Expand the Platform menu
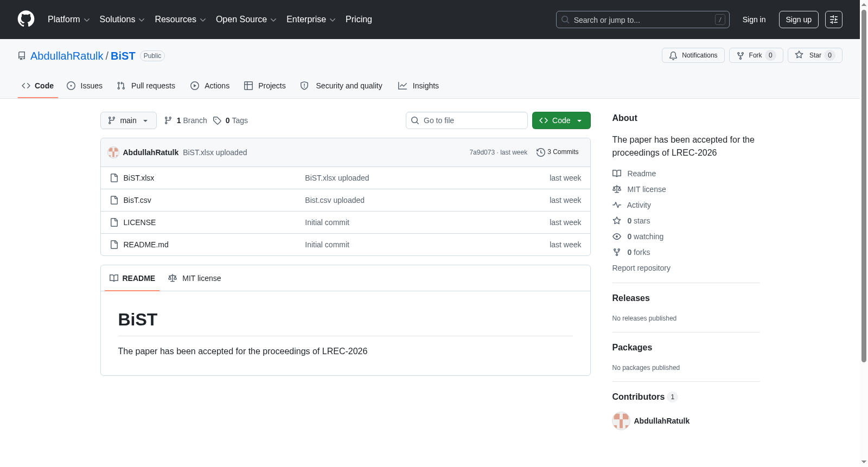 point(68,20)
